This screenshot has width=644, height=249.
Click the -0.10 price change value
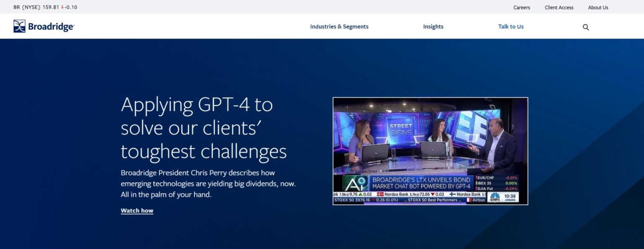(x=70, y=7)
